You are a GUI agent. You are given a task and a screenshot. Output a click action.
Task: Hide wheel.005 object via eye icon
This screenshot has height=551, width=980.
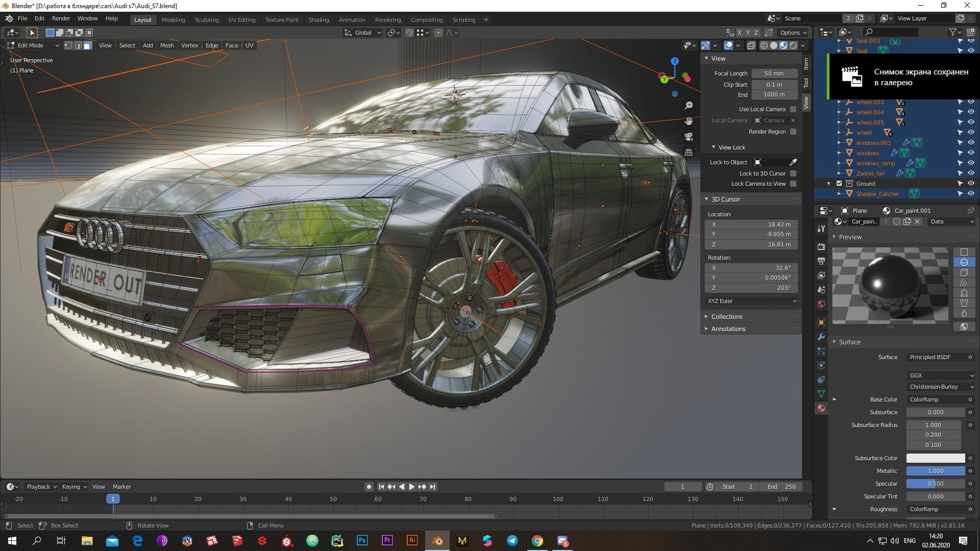coord(971,122)
